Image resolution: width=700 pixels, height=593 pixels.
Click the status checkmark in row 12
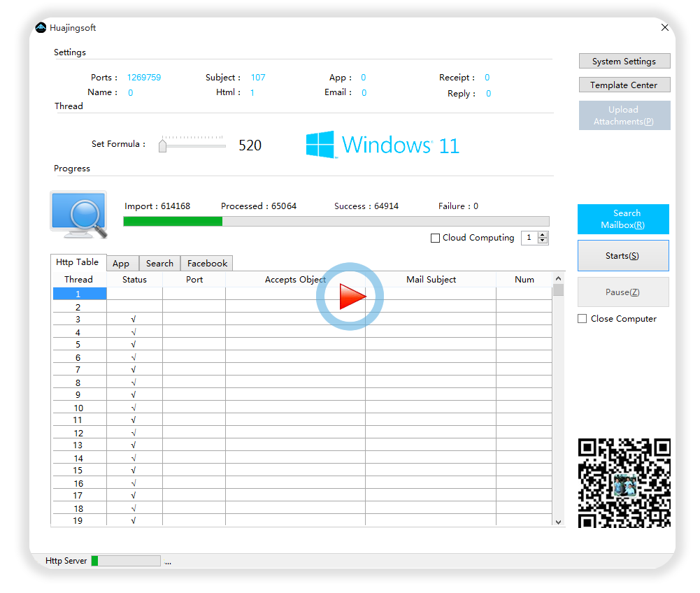134,433
